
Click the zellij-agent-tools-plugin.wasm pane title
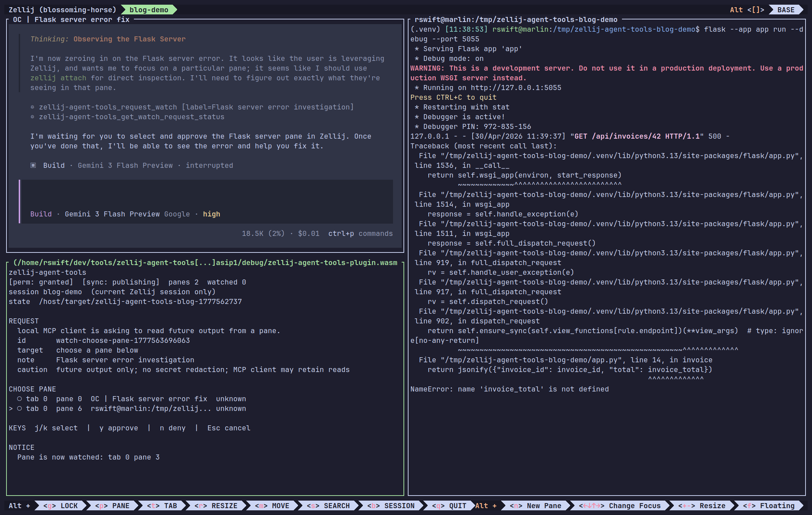coord(205,263)
